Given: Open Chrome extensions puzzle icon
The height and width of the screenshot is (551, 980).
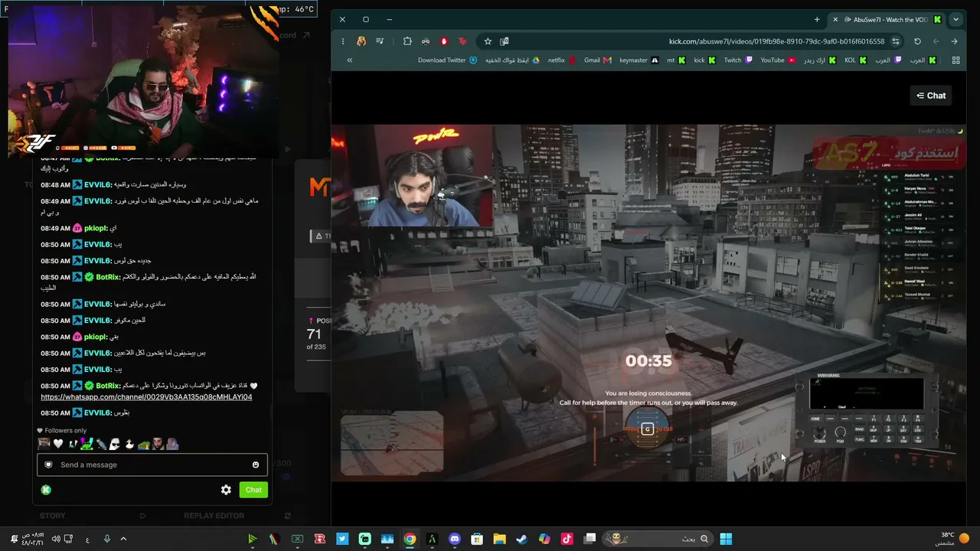Looking at the screenshot, I should point(407,41).
